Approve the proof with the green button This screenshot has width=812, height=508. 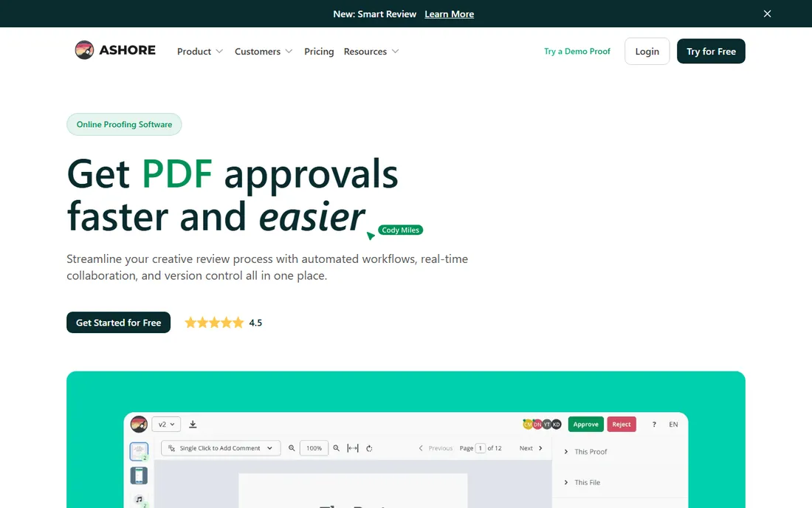pos(585,424)
